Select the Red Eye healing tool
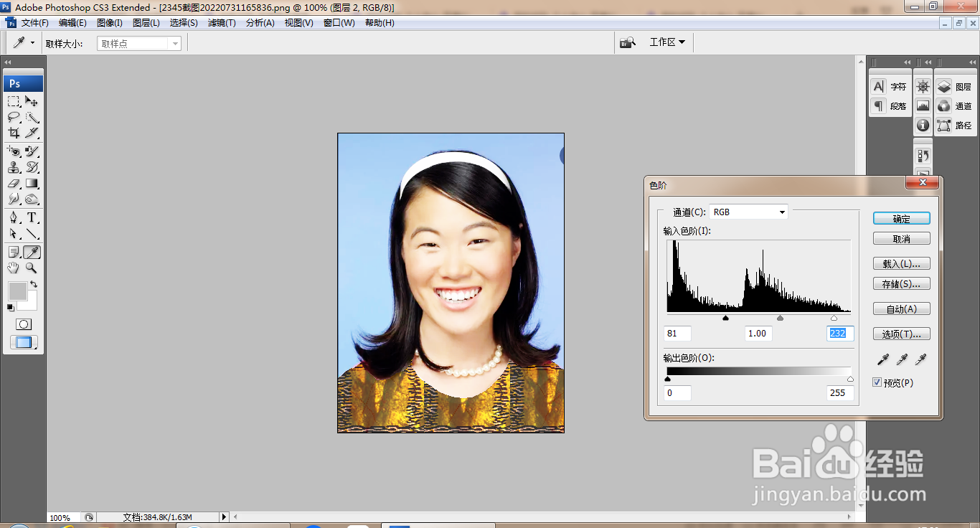The height and width of the screenshot is (528, 980). pos(14,151)
